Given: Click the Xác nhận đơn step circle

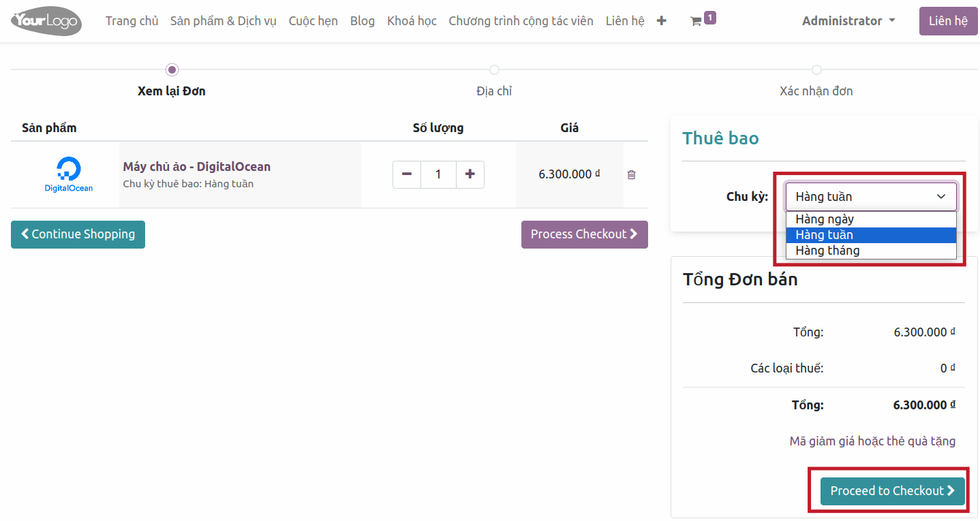Looking at the screenshot, I should pyautogui.click(x=816, y=69).
